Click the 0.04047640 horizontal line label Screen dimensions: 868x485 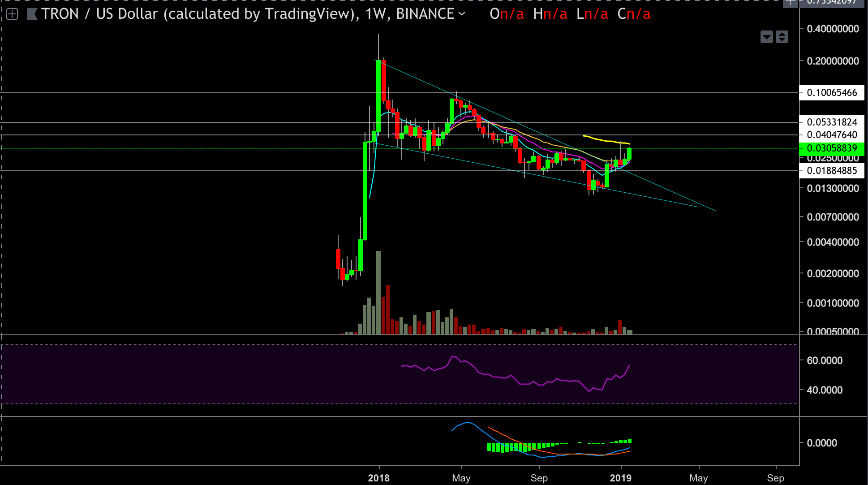pyautogui.click(x=832, y=134)
